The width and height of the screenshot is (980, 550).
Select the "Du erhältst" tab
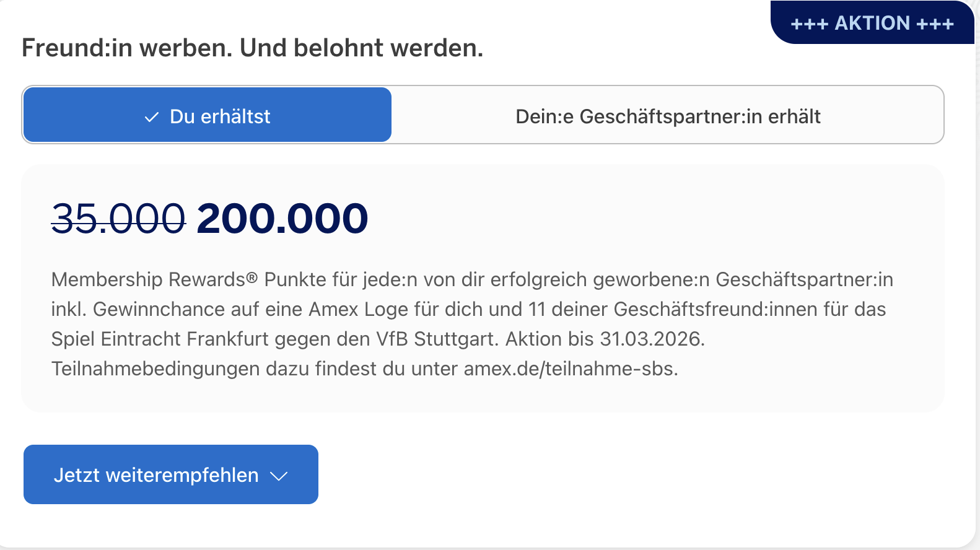pos(208,116)
